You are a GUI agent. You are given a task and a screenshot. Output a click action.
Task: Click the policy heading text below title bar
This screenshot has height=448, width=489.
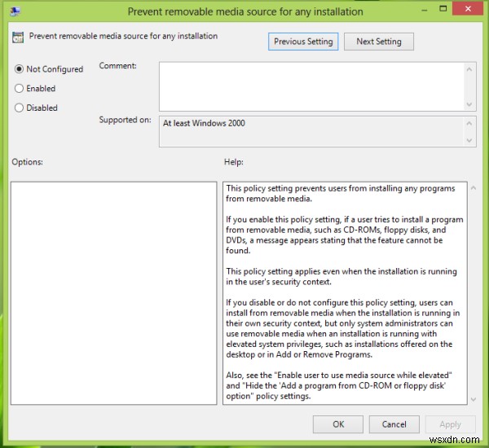point(123,36)
